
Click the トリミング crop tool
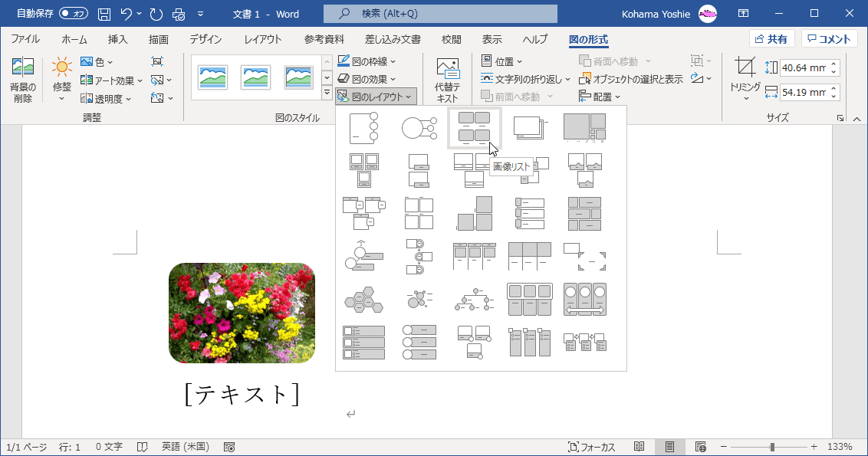745,80
